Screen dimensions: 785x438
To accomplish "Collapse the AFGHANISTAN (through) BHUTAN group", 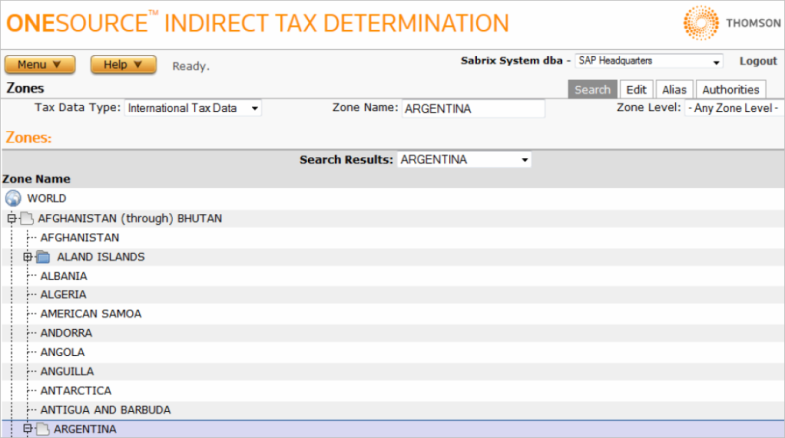I will coord(12,218).
